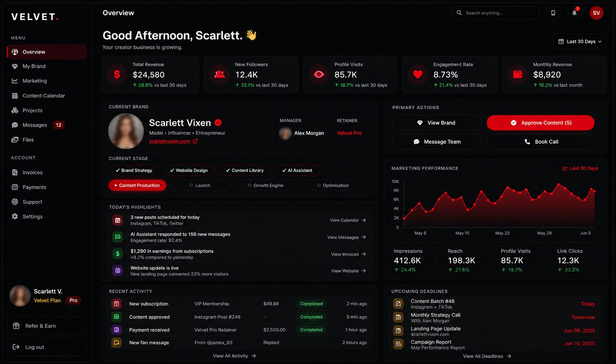Open Support in the sidebar

pyautogui.click(x=47, y=202)
